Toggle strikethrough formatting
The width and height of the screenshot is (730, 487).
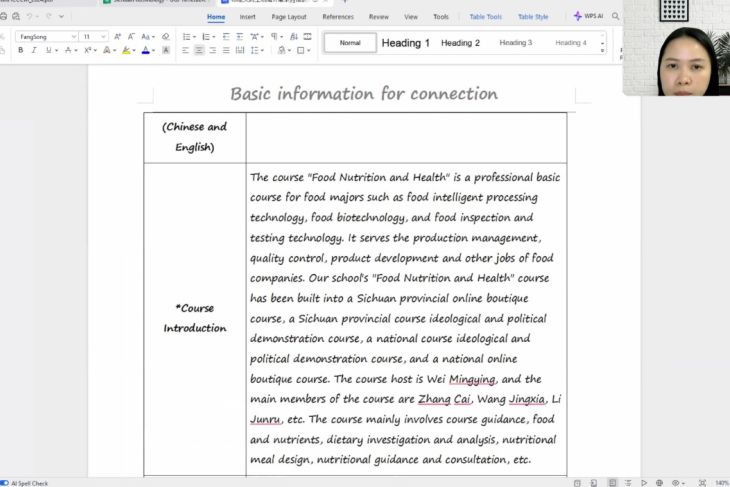click(68, 50)
